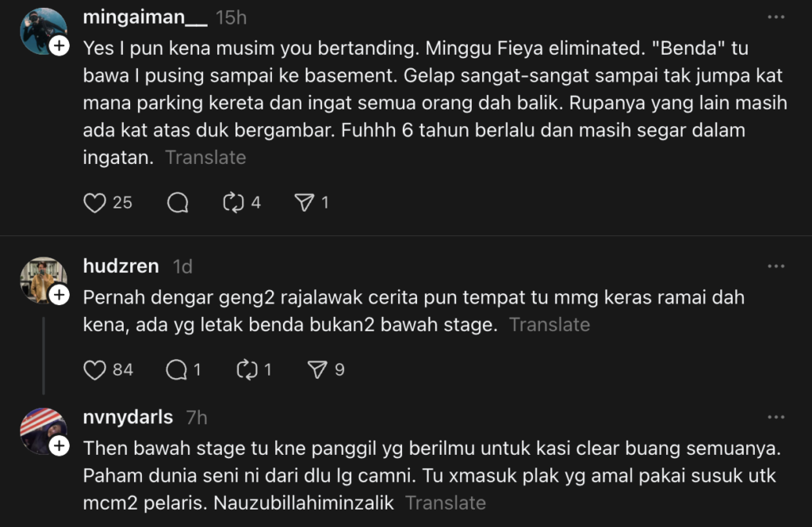Open more options for nvnydarls's post
The image size is (812, 527).
point(776,417)
